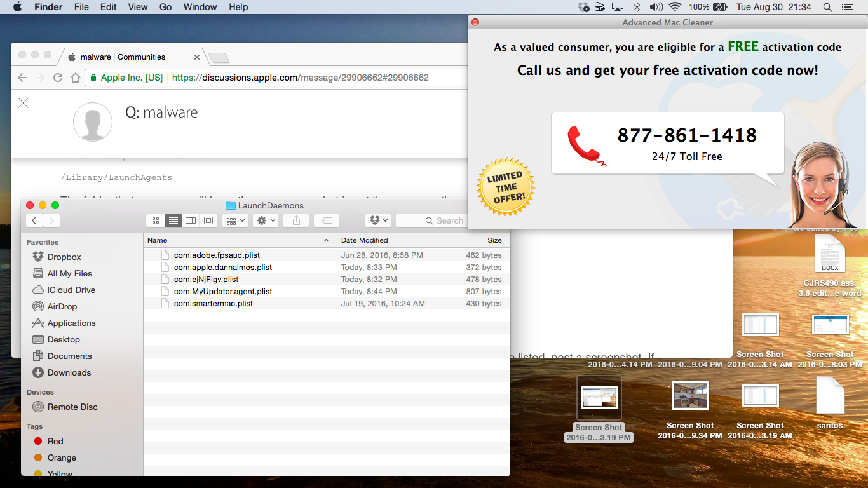Open the Finder item arrangement dropdown

pos(236,220)
